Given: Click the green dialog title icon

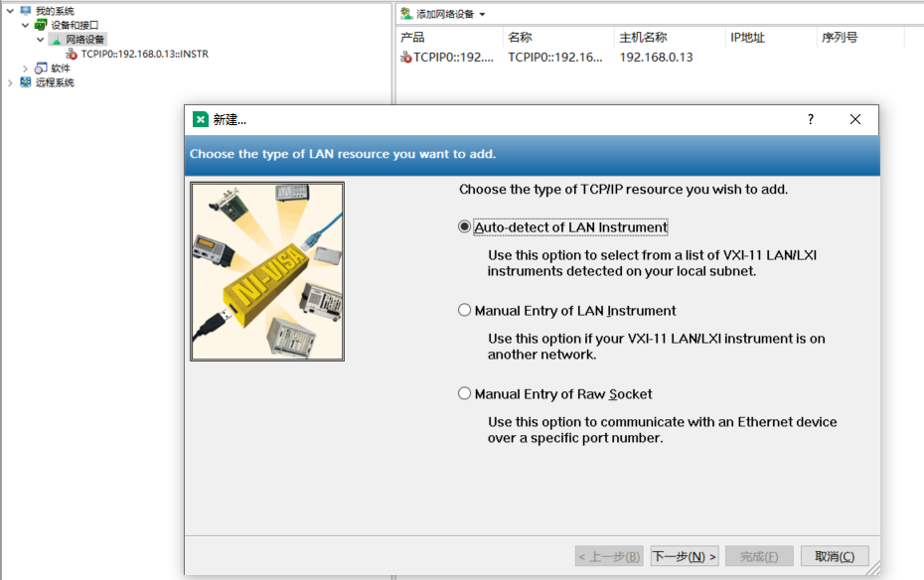Looking at the screenshot, I should [201, 119].
